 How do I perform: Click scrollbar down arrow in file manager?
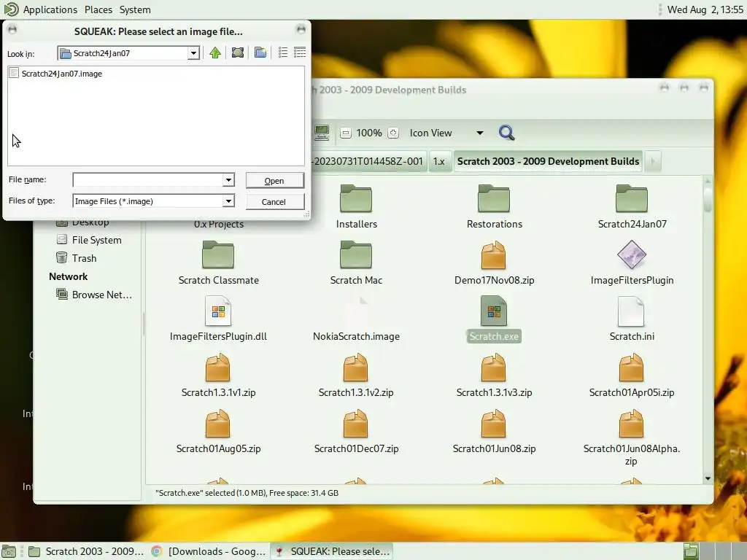(x=708, y=478)
